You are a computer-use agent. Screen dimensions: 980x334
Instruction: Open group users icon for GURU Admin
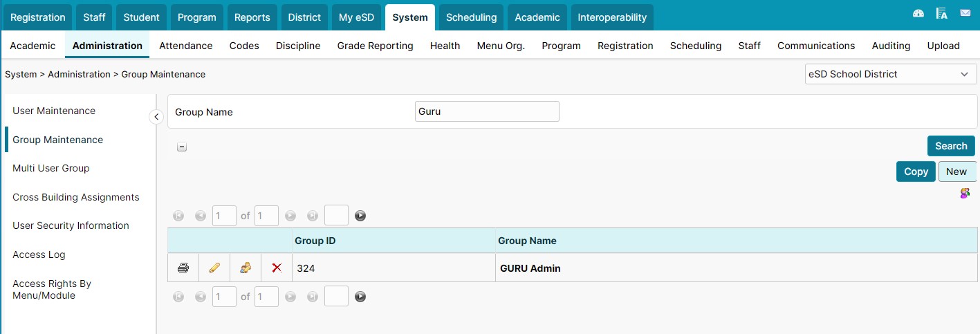coord(246,268)
